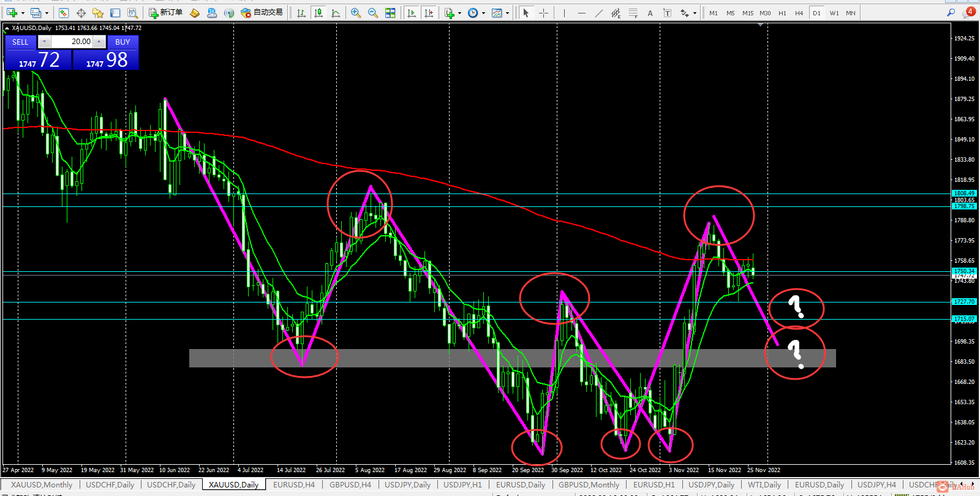Toggle the Terminal window icon
The width and height of the screenshot is (980, 496).
pyautogui.click(x=115, y=13)
